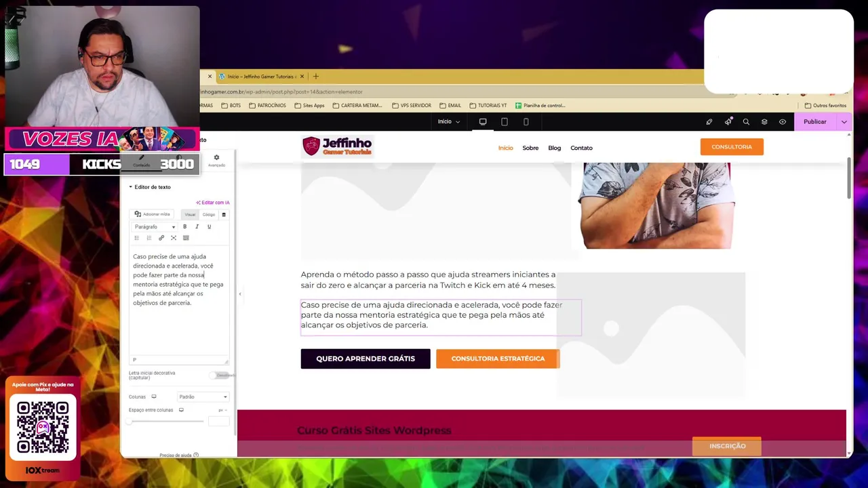868x488 pixels.
Task: Click the Curso Grátis Sites Wordpress heading
Action: [x=374, y=430]
